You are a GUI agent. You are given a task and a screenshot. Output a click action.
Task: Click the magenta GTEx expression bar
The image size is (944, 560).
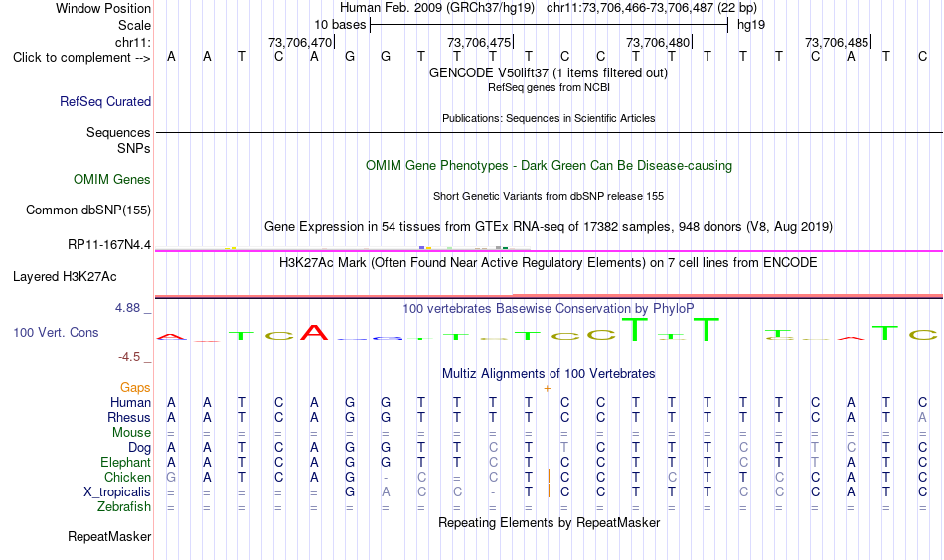549,251
